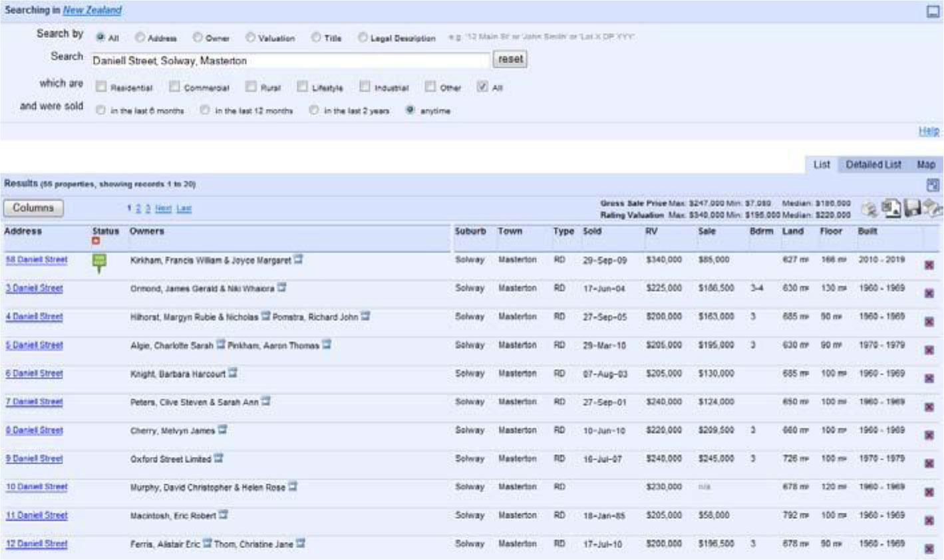The width and height of the screenshot is (944, 560).
Task: Select sold in the last 12 months
Action: [205, 110]
